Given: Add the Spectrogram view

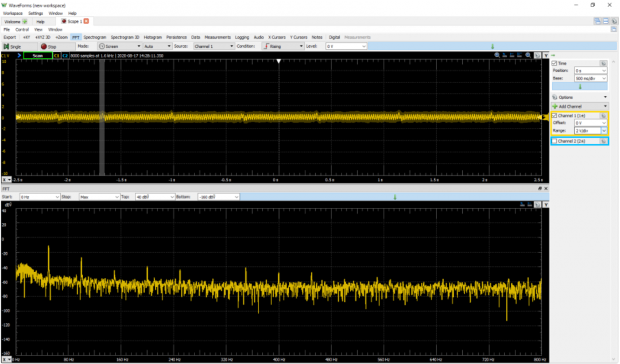Looking at the screenshot, I should pos(95,37).
